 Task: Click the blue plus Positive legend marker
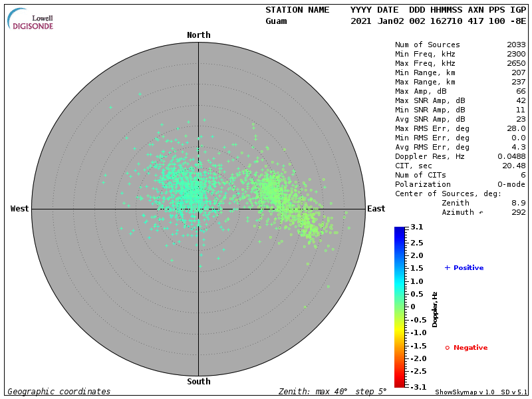448,268
